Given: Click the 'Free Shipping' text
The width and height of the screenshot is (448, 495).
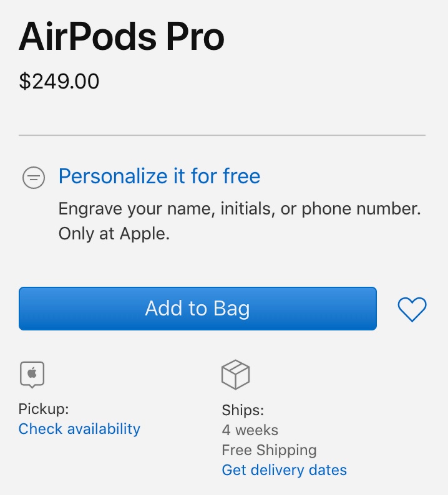Looking at the screenshot, I should point(269,449).
